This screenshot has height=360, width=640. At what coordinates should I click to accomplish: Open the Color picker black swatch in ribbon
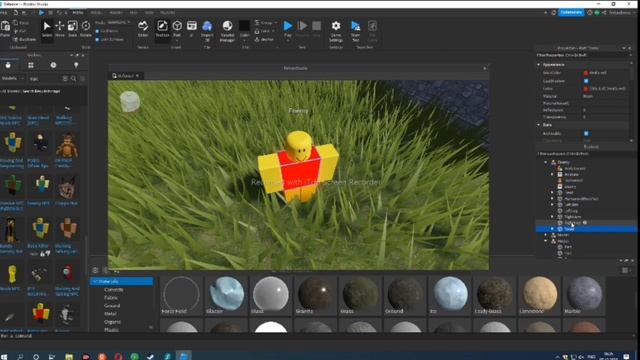point(244,26)
